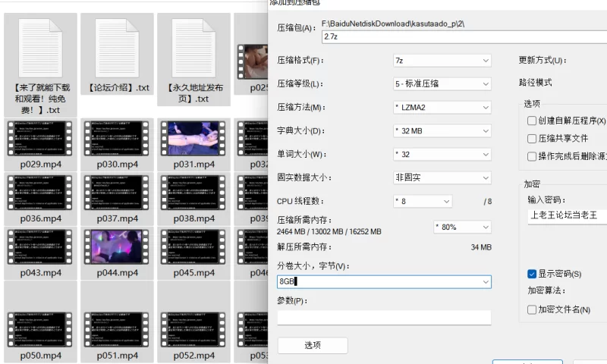
Task: Click the 输入密码 text field
Action: click(x=566, y=216)
